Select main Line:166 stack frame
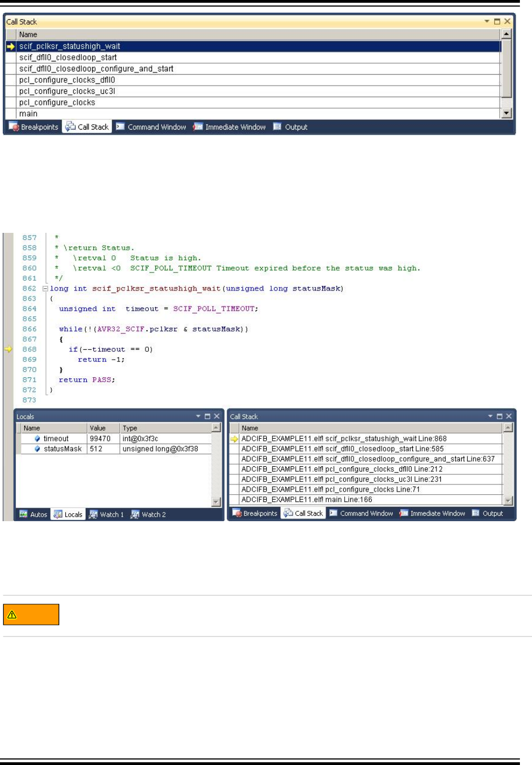532x765 pixels. [x=367, y=499]
